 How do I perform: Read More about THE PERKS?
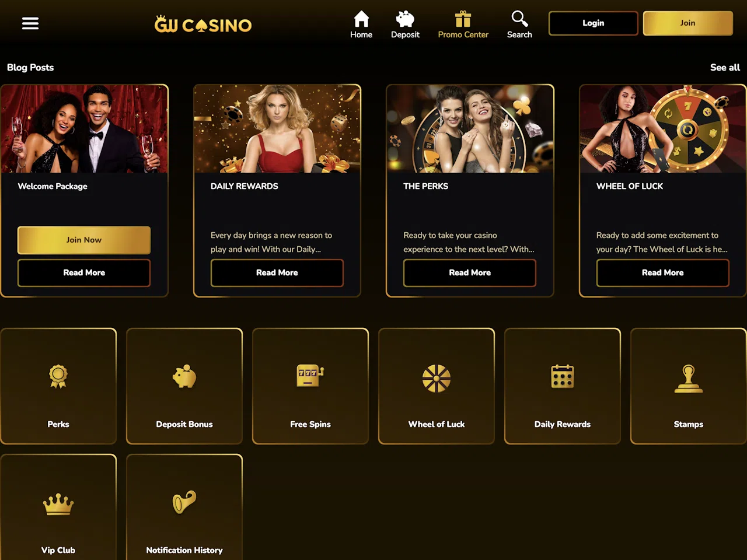[x=470, y=273]
